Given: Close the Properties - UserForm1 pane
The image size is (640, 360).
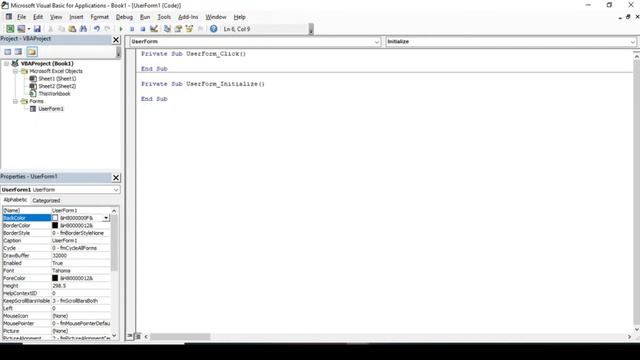Looking at the screenshot, I should coord(116,178).
